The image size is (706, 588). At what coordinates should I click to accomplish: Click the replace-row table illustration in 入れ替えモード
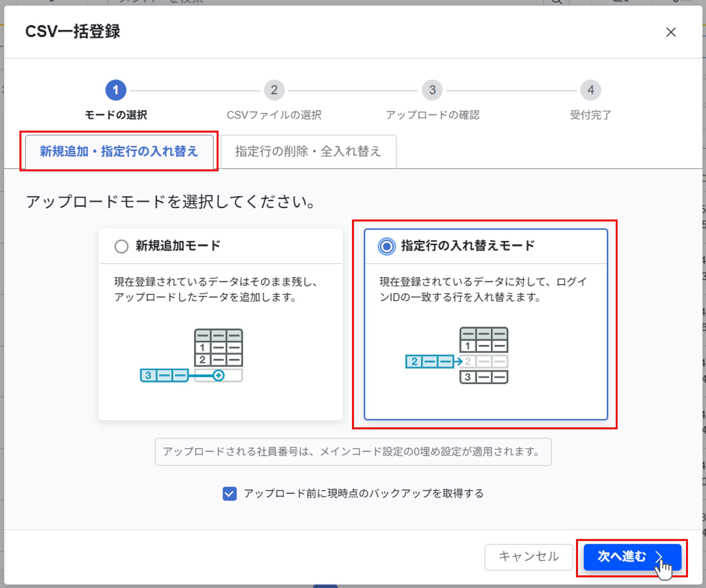[457, 355]
